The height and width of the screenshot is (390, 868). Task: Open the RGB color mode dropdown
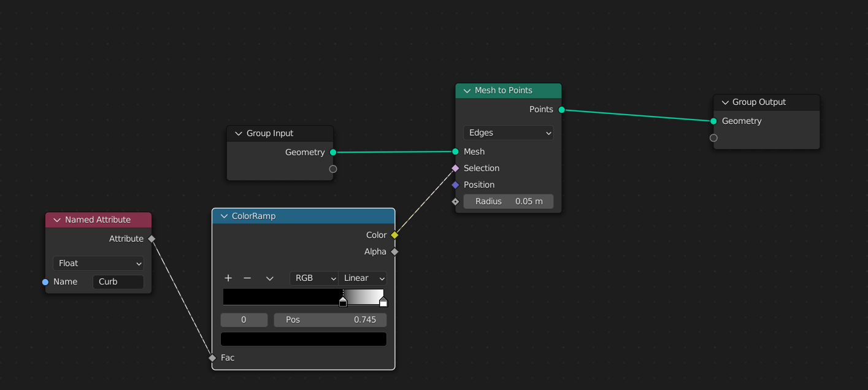(x=313, y=278)
